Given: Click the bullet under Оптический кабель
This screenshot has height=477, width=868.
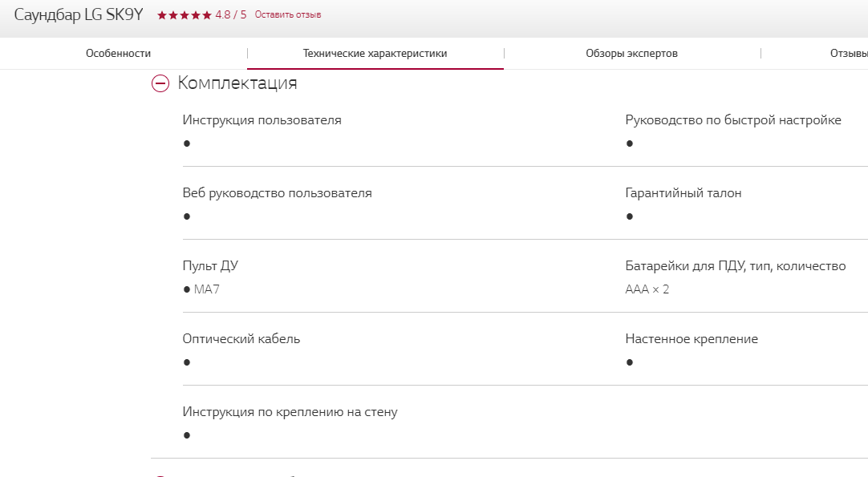Looking at the screenshot, I should pos(187,362).
